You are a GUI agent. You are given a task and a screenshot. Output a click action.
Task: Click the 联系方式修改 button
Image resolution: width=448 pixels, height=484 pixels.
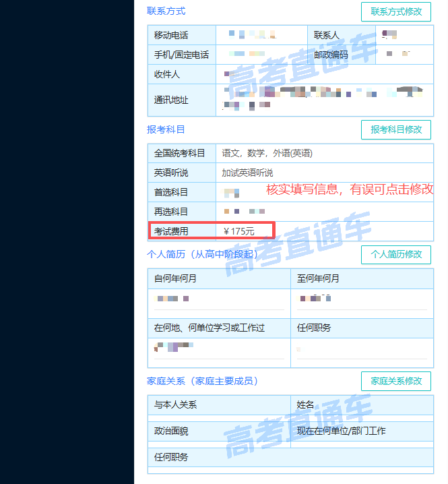coord(396,11)
